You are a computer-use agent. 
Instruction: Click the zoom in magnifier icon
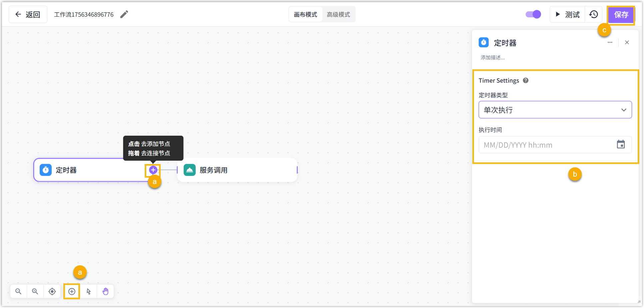(35, 291)
